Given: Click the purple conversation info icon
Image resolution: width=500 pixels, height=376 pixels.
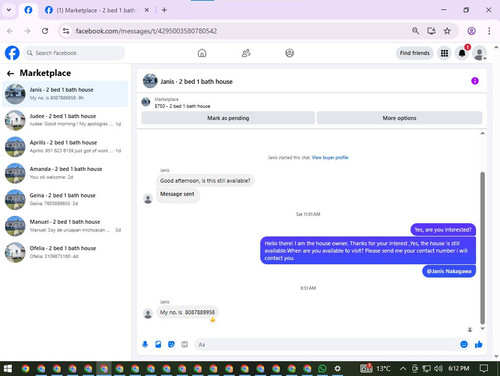Looking at the screenshot, I should (475, 81).
